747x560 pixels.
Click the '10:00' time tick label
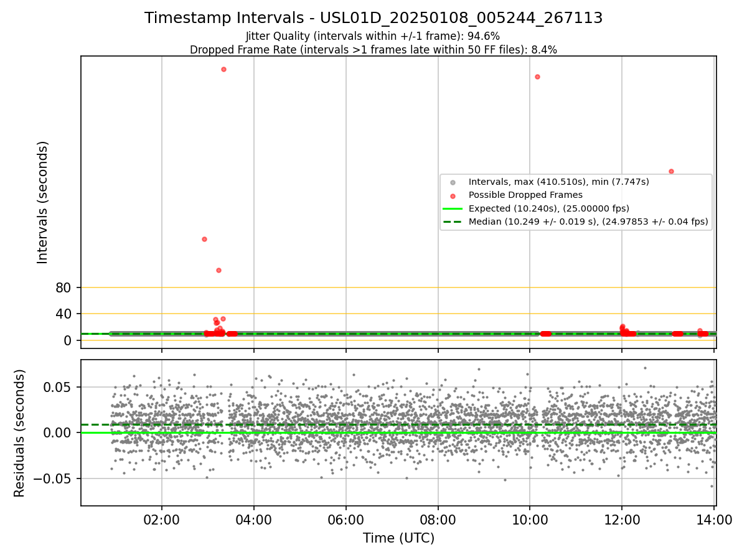[530, 520]
